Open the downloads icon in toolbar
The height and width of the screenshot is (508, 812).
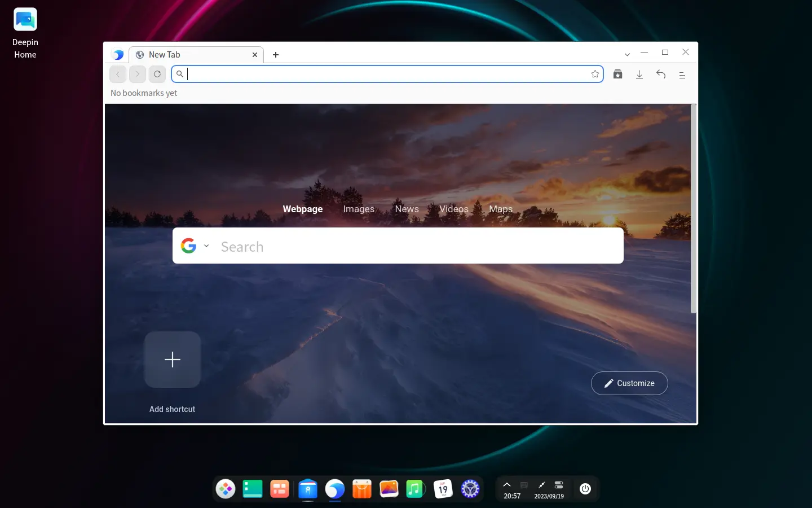(639, 75)
